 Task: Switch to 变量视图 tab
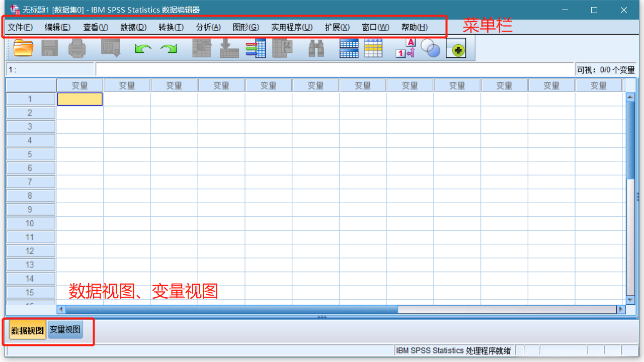click(x=64, y=330)
